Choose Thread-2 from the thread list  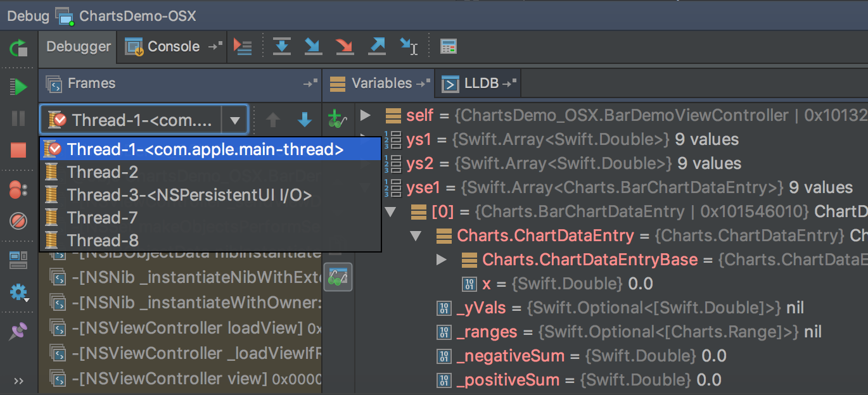pos(211,172)
